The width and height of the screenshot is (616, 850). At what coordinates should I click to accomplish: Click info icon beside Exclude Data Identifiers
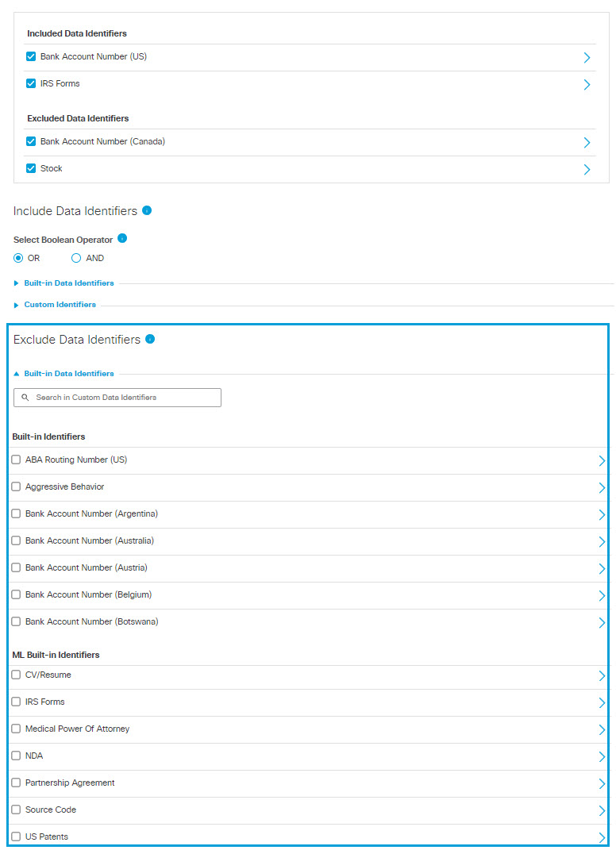pyautogui.click(x=150, y=339)
